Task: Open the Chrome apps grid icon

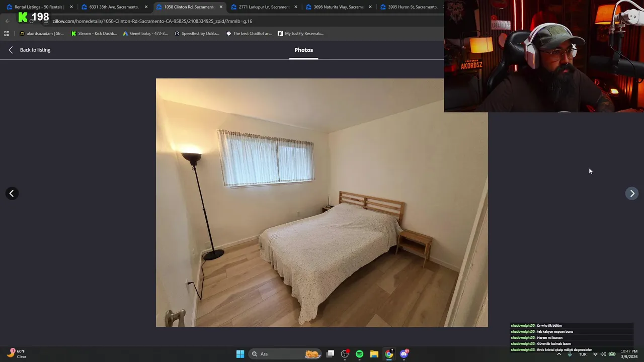Action: point(7,34)
